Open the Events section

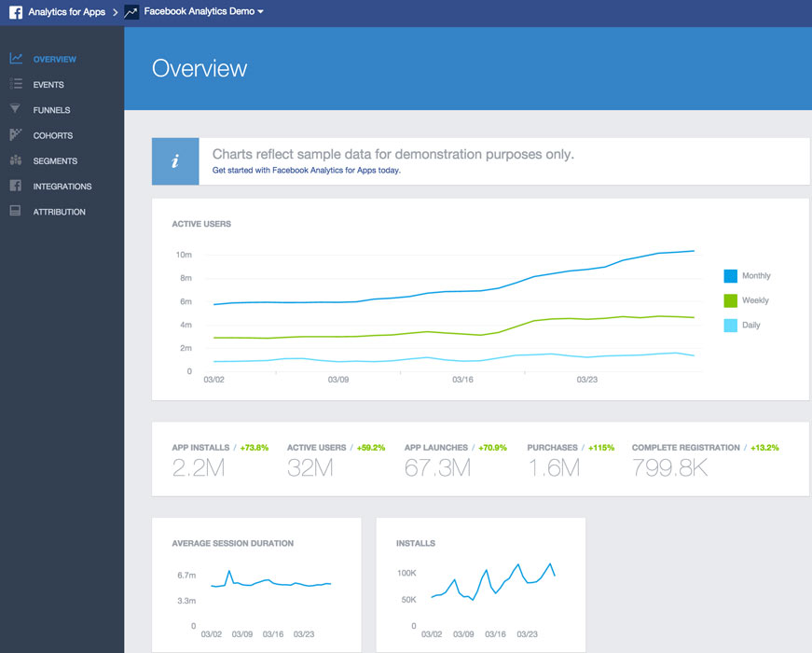(x=48, y=85)
